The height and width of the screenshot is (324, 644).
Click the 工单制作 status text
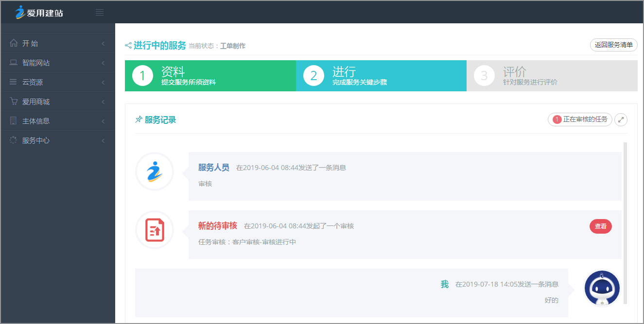(x=233, y=46)
